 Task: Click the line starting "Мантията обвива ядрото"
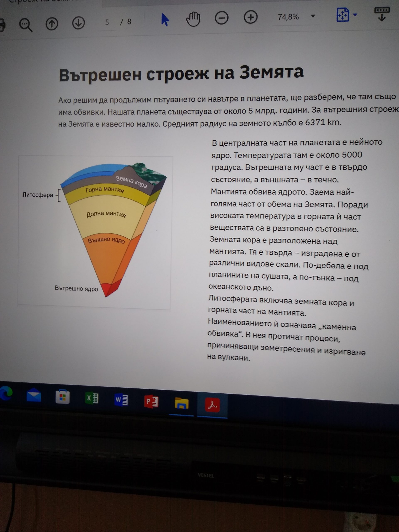282,192
